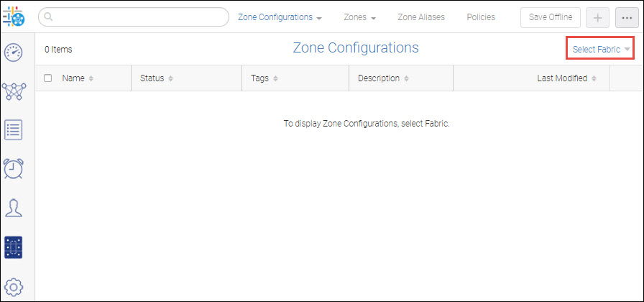Toggle the select all checkbox
The height and width of the screenshot is (302, 644).
48,78
